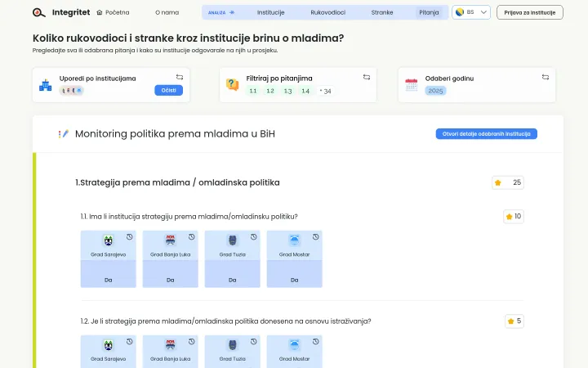
Task: Click Grad Tuzla crest in question 1.2
Action: pos(233,345)
